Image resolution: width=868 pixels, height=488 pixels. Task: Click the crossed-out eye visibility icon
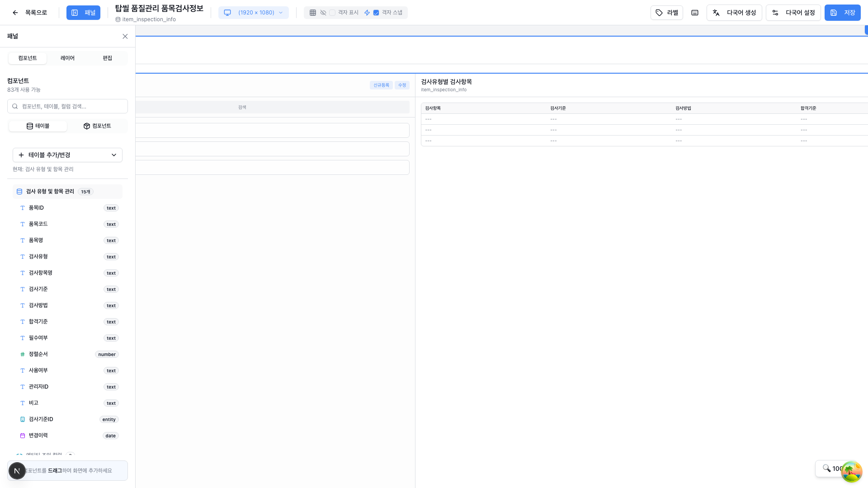pyautogui.click(x=323, y=13)
